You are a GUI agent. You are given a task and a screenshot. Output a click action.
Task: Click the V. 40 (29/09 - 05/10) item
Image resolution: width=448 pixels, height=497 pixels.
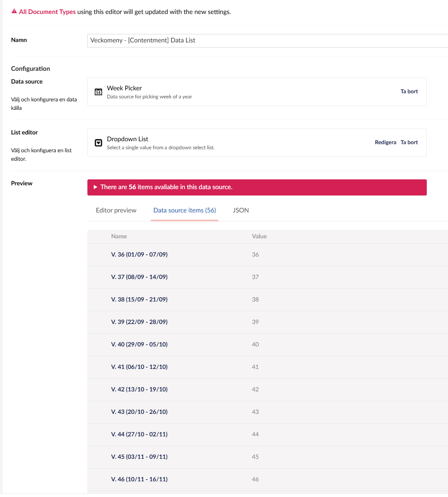point(139,345)
